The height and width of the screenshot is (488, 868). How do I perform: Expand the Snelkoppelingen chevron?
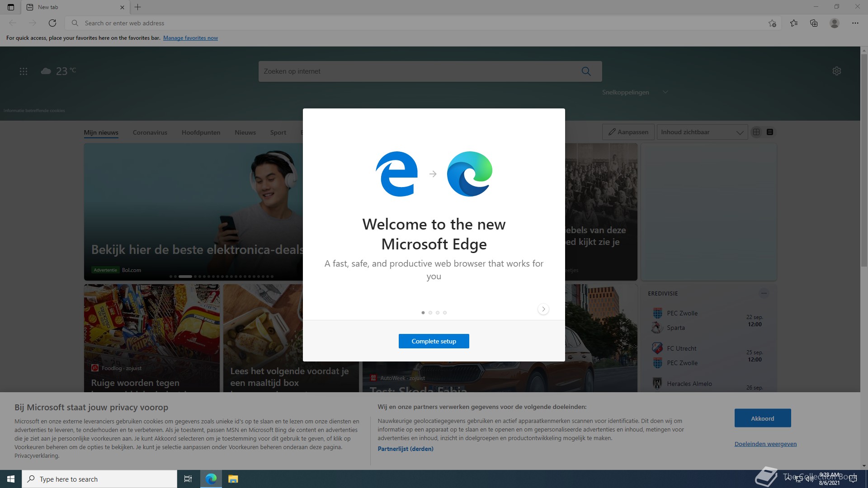[665, 92]
